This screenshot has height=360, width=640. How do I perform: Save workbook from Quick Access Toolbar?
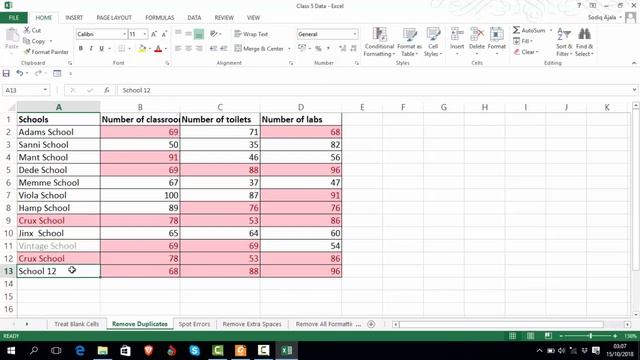[x=6, y=73]
